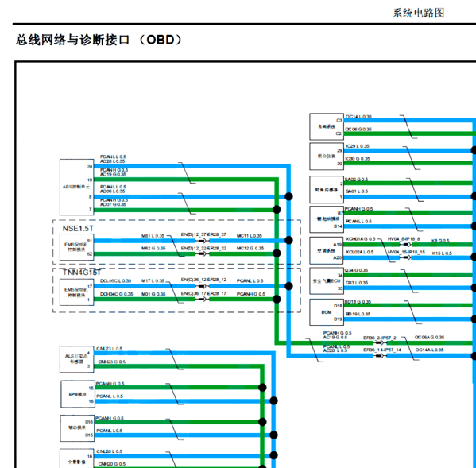Click wire label DCL05C L 0.35
Screen dimensions: 476x468
tap(116, 281)
